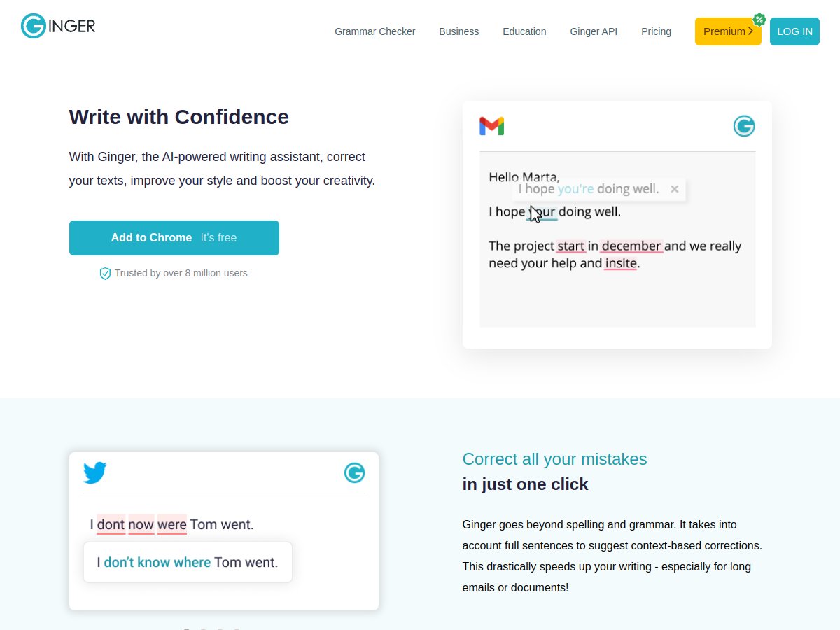Click the Ginger G icon in Twitter card

pos(355,473)
